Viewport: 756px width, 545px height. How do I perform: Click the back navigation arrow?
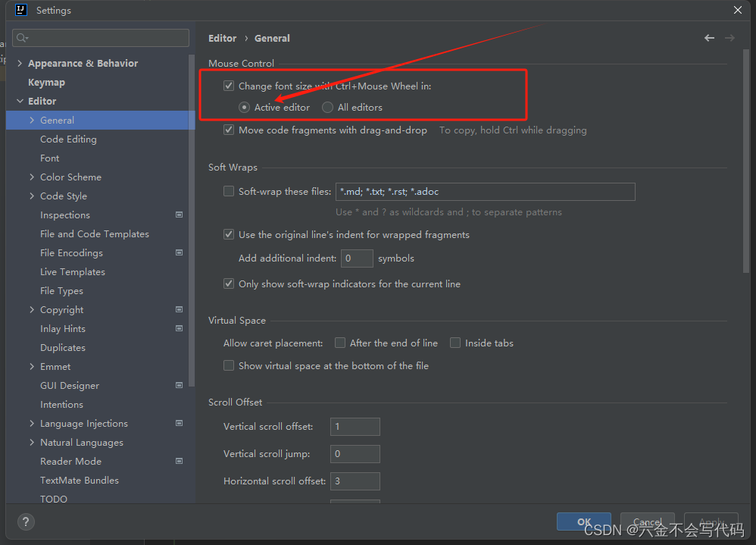click(708, 37)
